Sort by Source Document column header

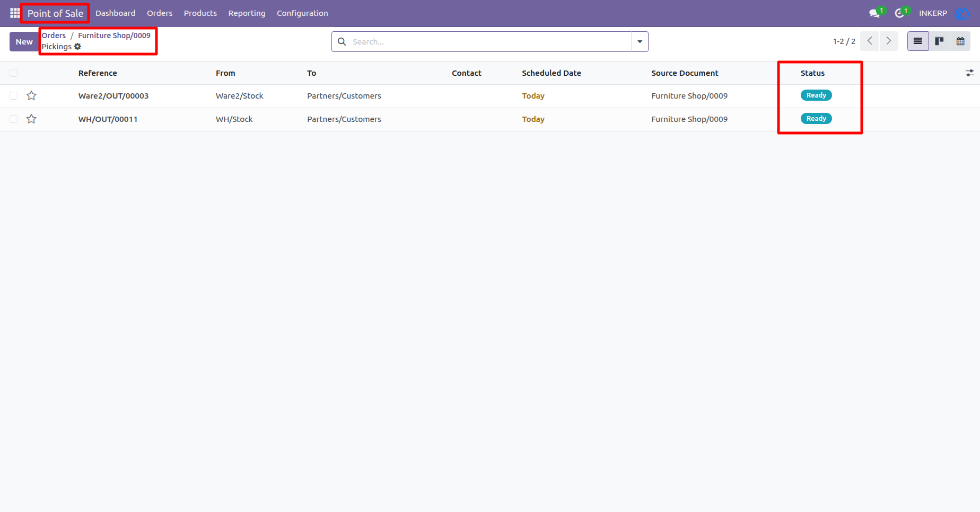tap(685, 73)
